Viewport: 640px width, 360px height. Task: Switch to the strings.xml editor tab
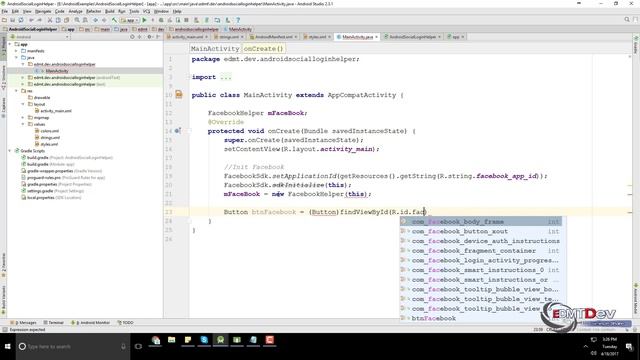click(229, 37)
